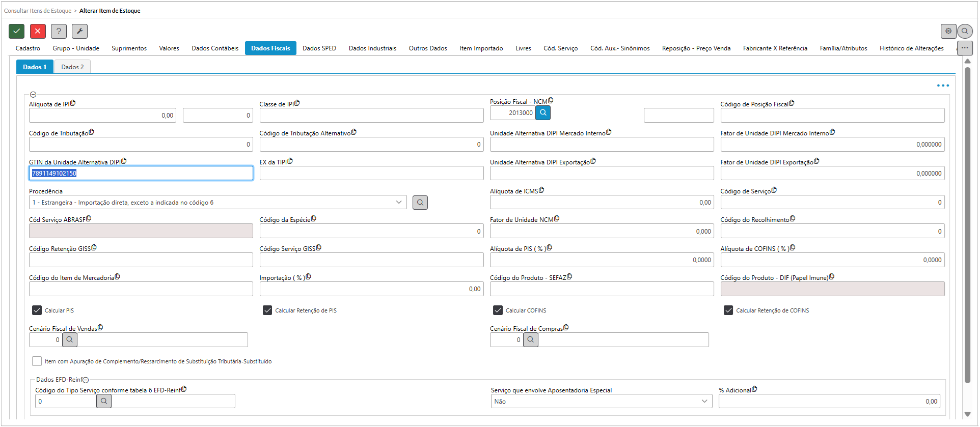The image size is (980, 427).
Task: Click the blue three-dots options button
Action: click(942, 86)
